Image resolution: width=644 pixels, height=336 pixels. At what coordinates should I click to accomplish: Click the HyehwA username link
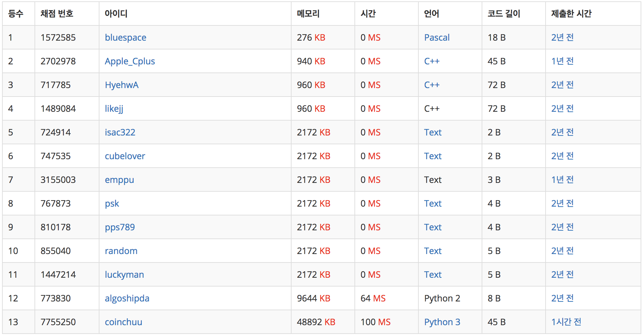point(122,85)
